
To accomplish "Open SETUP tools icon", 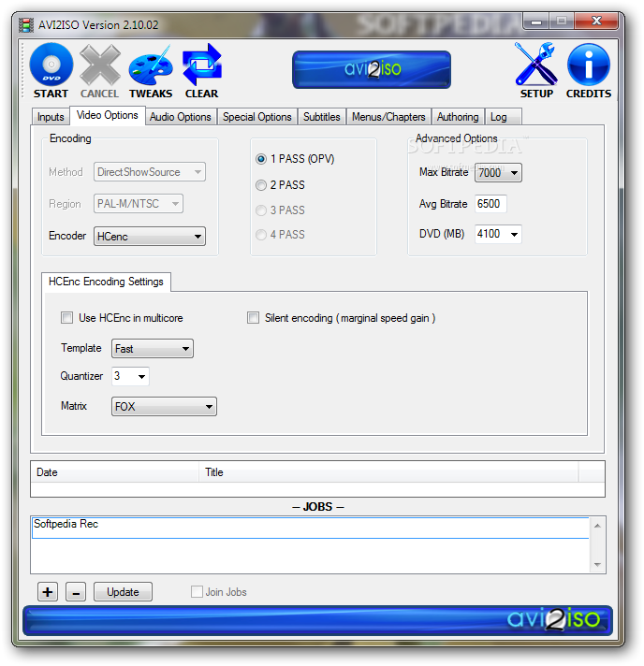I will coord(536,65).
